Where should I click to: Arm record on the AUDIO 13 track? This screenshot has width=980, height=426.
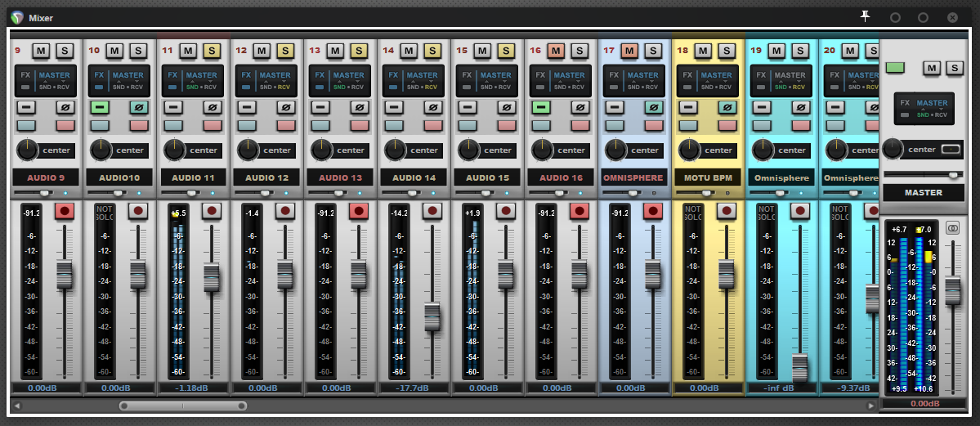coord(358,212)
